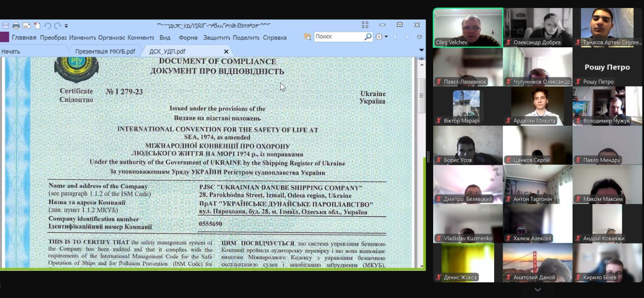Open the document tabs list dropdown arrow
The width and height of the screenshot is (644, 298).
coord(421,51)
